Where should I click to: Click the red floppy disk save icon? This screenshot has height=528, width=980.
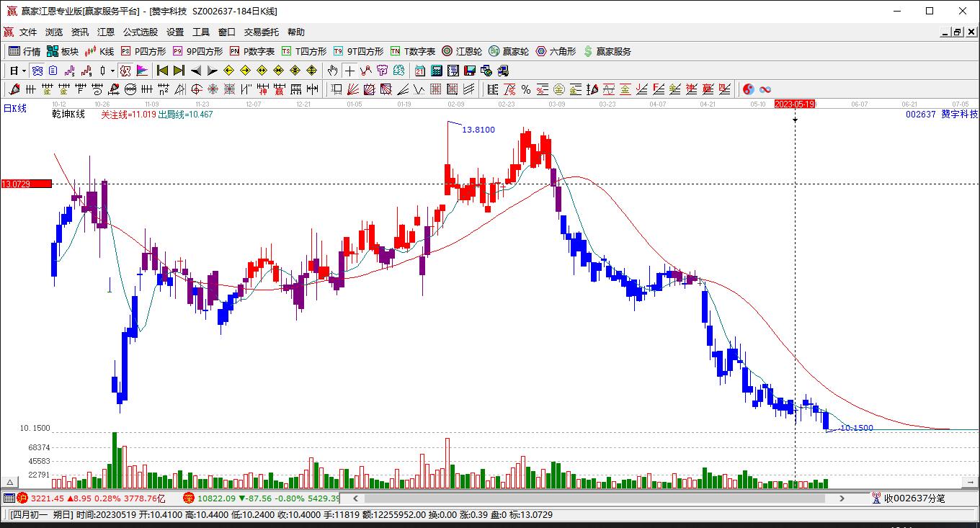470,71
